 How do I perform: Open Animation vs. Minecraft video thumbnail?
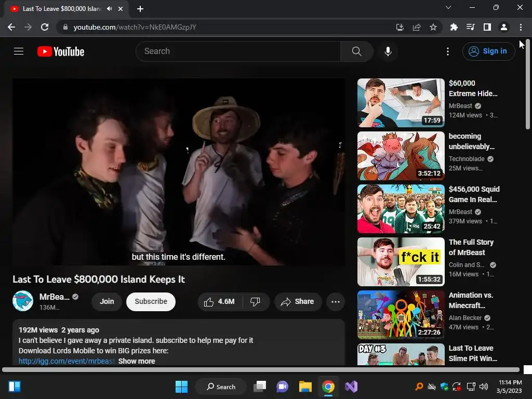tap(401, 314)
